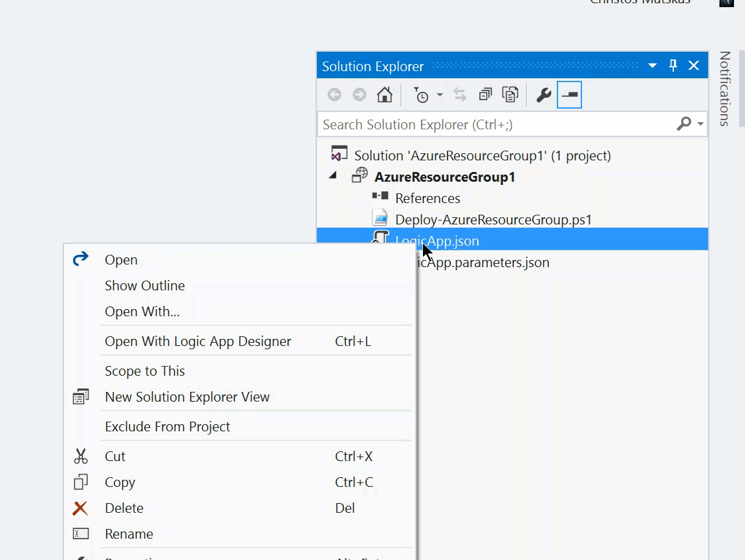This screenshot has height=560, width=745.
Task: Open the Window Position dropdown in title bar
Action: coord(653,65)
